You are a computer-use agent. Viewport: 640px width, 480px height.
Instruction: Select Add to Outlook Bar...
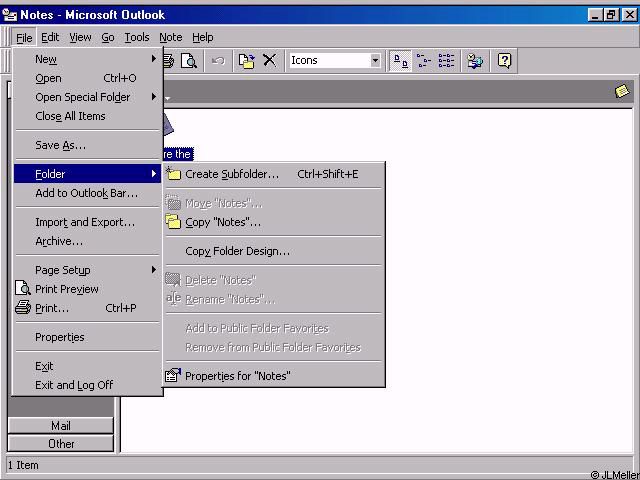coord(87,193)
